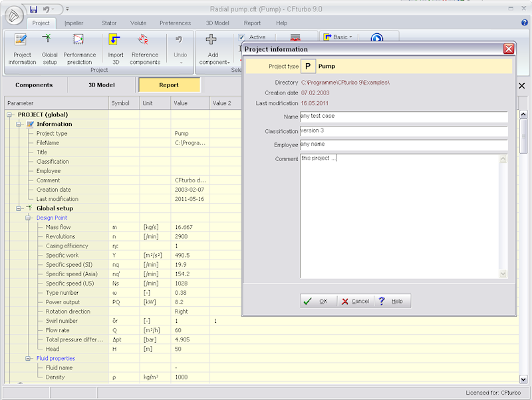Screen dimensions: 532x400
Task: Click the quick-access undo arrow
Action: [46, 9]
